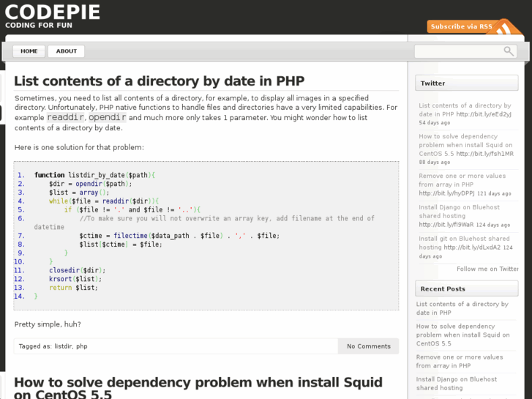Image resolution: width=532 pixels, height=399 pixels.
Task: Click the closedir($dir) code line
Action: 78,270
